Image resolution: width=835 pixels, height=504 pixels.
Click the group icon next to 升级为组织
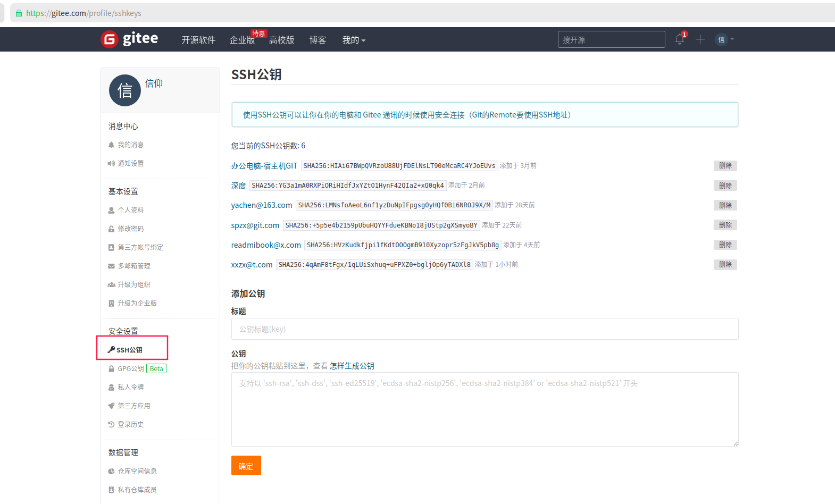[111, 284]
